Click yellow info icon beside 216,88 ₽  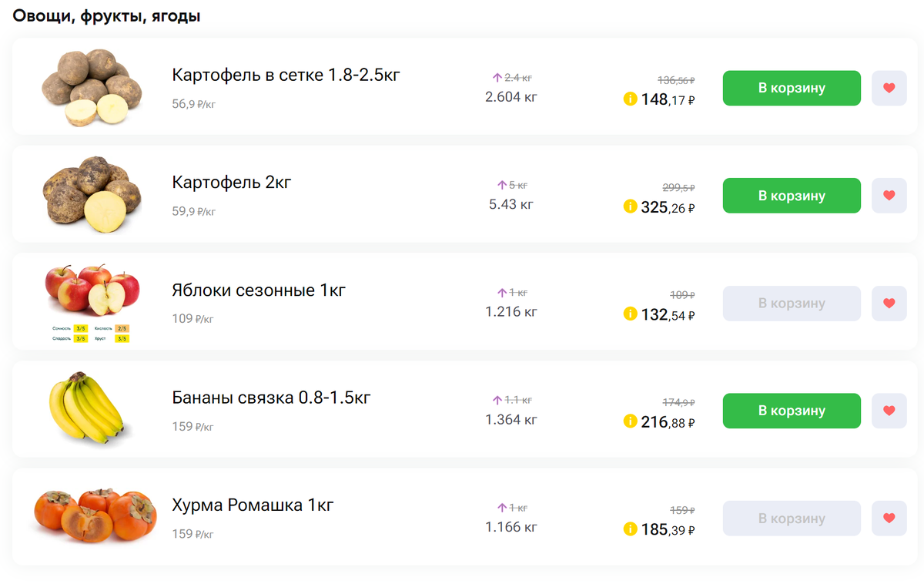[630, 421]
